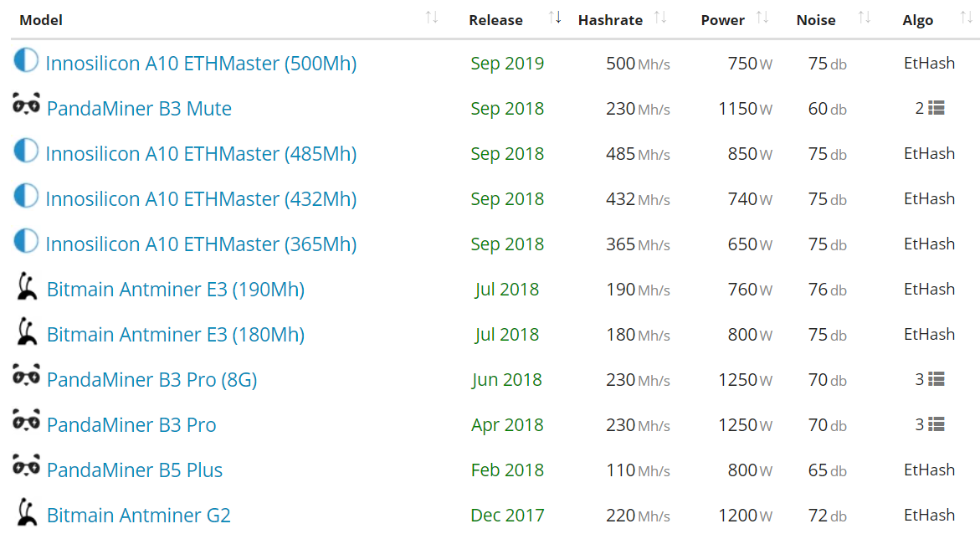Open Innosilicon A10 ETHMaster (500Mh) link

pos(201,63)
